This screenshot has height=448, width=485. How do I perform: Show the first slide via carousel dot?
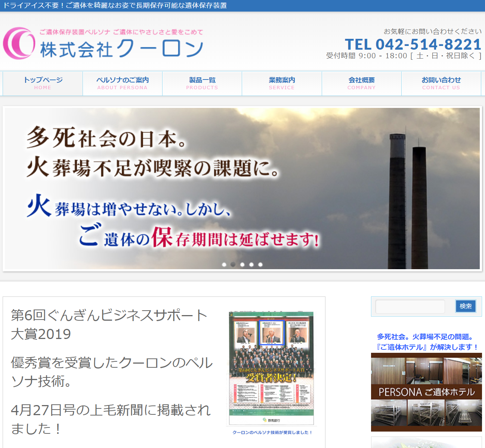(224, 264)
